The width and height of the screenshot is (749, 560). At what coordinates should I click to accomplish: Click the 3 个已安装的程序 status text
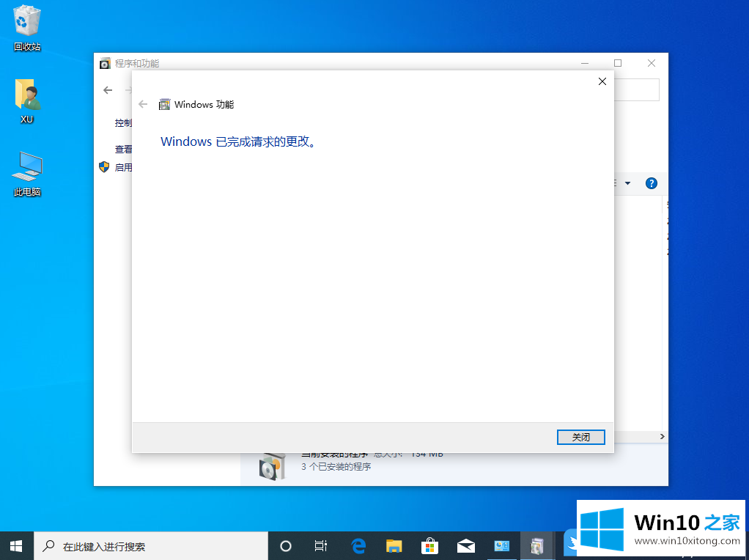pyautogui.click(x=336, y=466)
